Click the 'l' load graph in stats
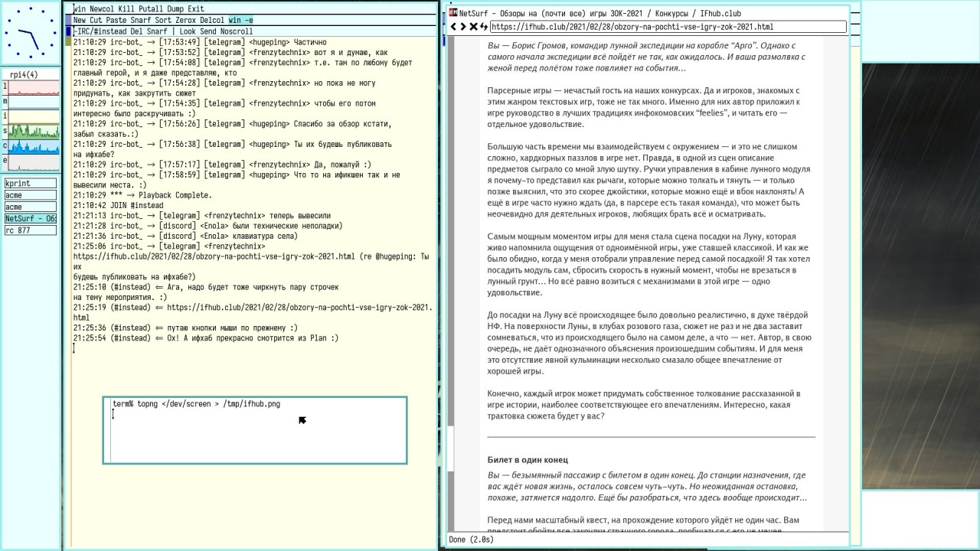Image resolution: width=980 pixels, height=551 pixels. pos(34,87)
